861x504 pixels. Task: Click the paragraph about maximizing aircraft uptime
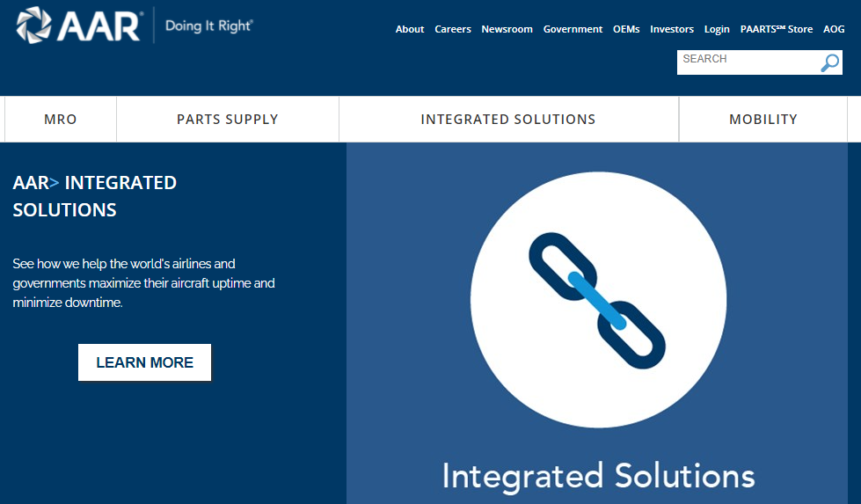(143, 283)
